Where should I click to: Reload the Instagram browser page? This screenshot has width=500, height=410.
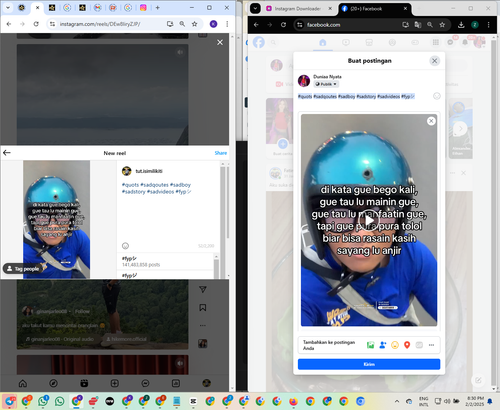coord(36,24)
